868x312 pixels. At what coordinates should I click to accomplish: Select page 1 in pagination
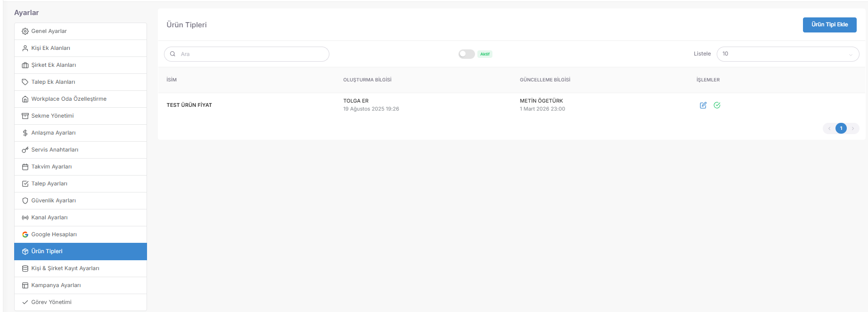coord(841,128)
